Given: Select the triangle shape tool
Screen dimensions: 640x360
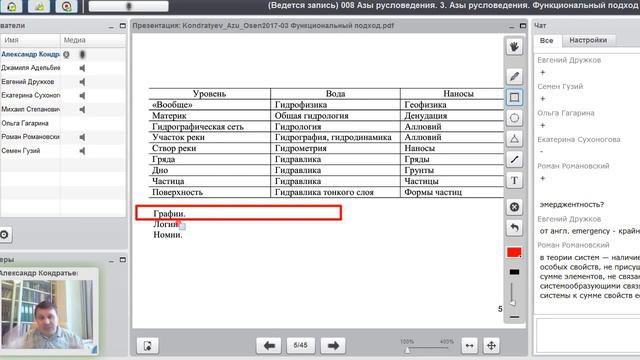Looking at the screenshot, I should tap(514, 139).
